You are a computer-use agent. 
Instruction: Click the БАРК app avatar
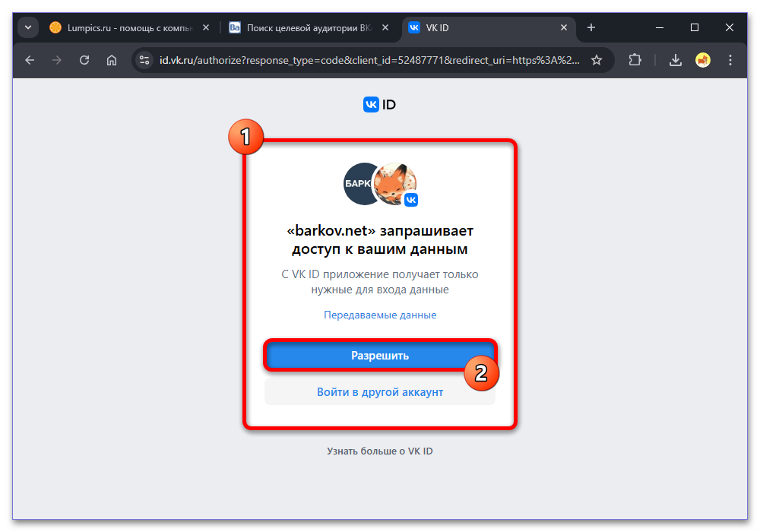coord(359,184)
